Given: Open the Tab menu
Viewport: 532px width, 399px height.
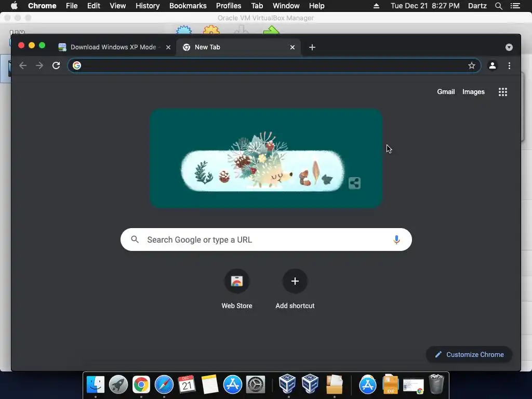Looking at the screenshot, I should tap(257, 6).
